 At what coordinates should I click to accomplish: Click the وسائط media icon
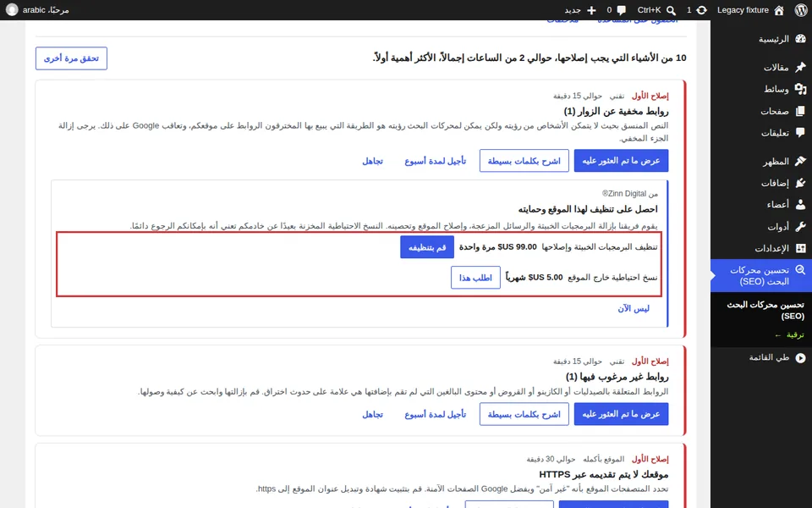[801, 89]
